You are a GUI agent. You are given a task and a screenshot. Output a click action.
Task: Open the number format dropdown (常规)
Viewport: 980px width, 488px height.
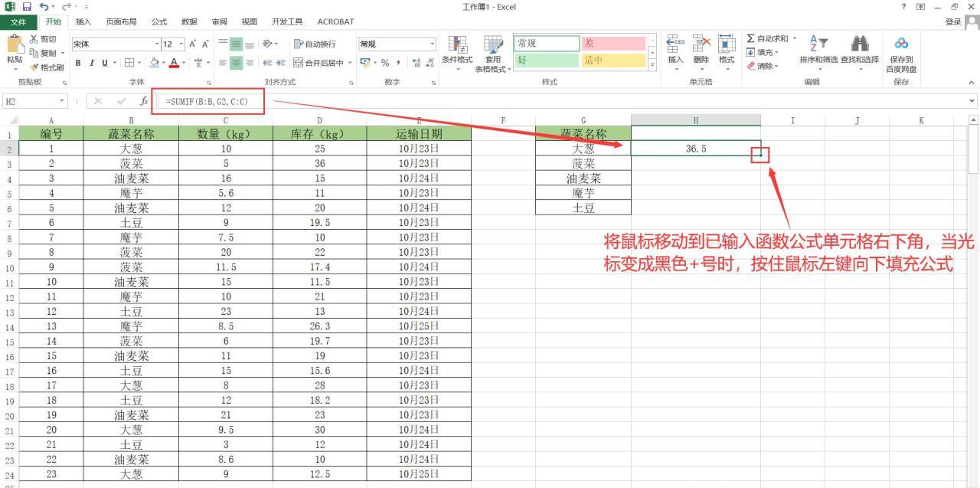[x=433, y=44]
